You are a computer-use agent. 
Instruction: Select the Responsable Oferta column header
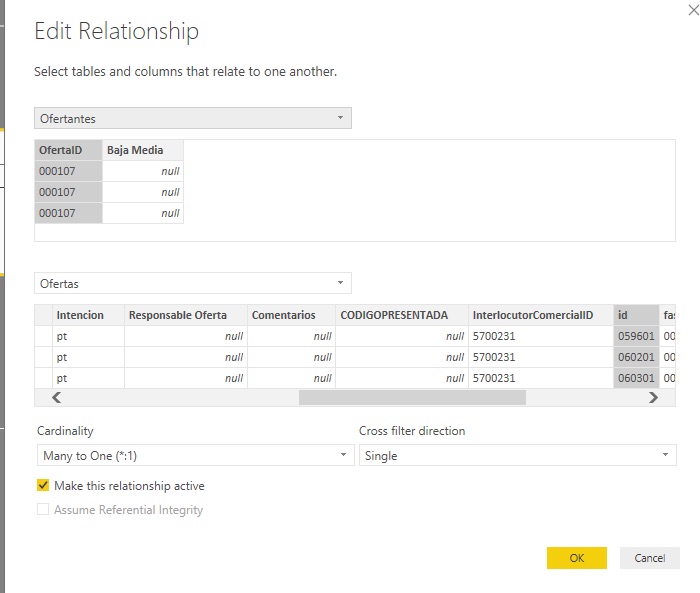(x=186, y=315)
